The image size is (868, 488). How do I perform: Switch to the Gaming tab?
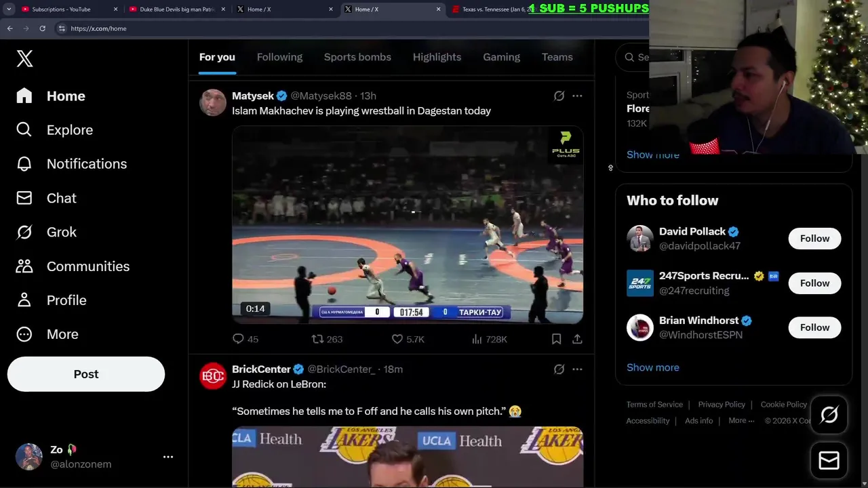pos(501,58)
